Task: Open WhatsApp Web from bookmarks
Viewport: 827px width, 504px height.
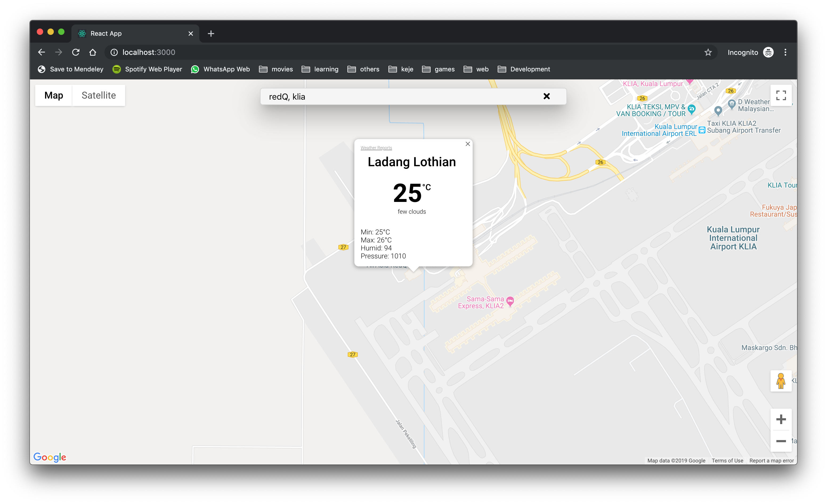Action: point(220,69)
